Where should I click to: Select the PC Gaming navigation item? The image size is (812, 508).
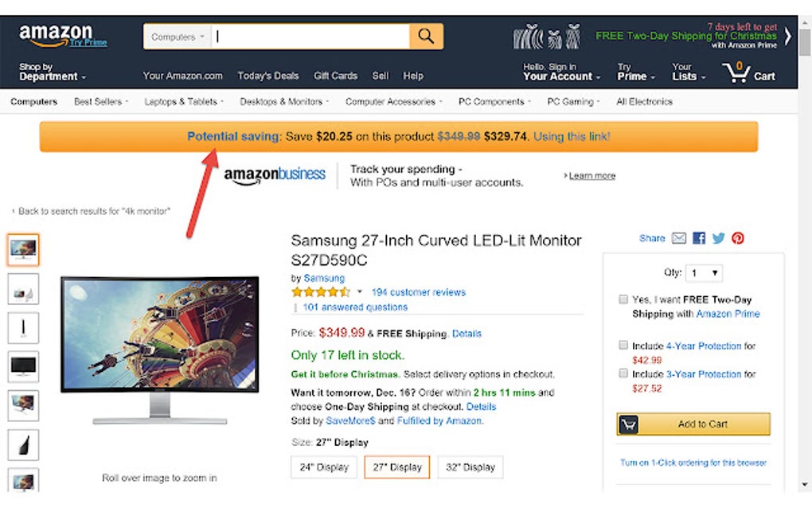(572, 101)
